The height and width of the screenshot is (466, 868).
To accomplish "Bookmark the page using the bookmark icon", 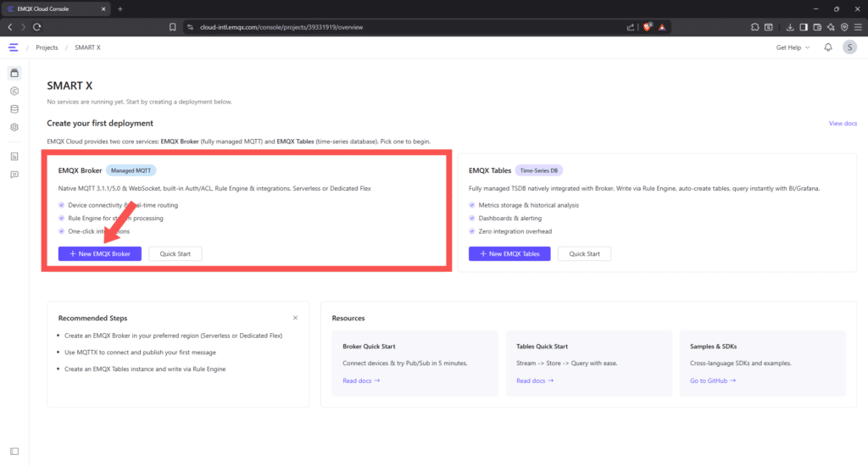I will point(173,27).
